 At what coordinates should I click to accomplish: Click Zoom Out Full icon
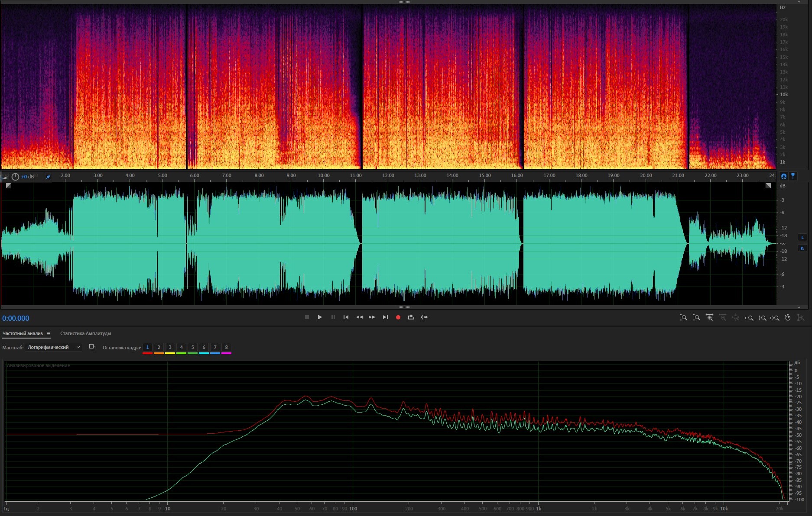(735, 318)
